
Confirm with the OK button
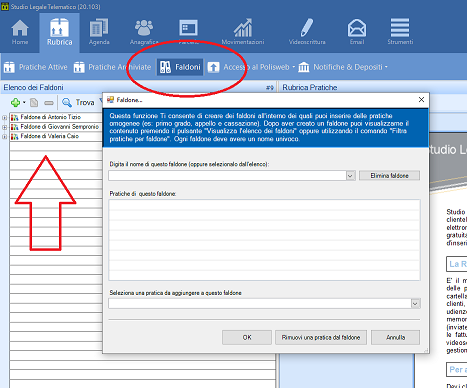pyautogui.click(x=247, y=337)
